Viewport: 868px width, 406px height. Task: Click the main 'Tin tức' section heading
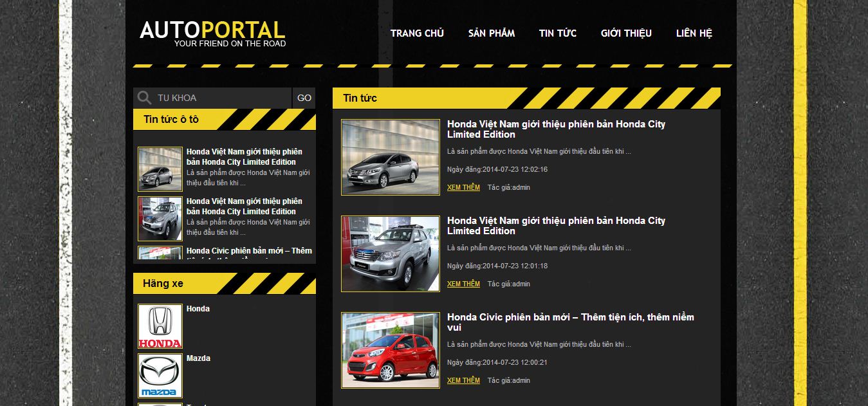360,98
